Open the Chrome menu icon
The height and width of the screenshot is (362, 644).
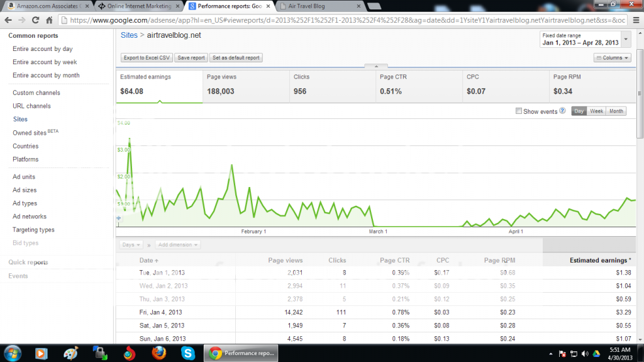[636, 20]
